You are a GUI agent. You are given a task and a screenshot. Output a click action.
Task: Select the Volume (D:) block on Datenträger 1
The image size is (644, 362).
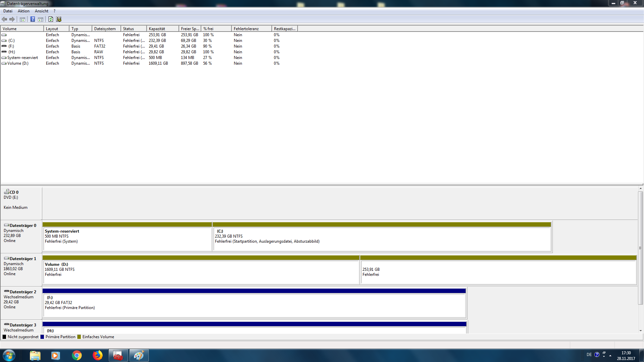pos(201,272)
